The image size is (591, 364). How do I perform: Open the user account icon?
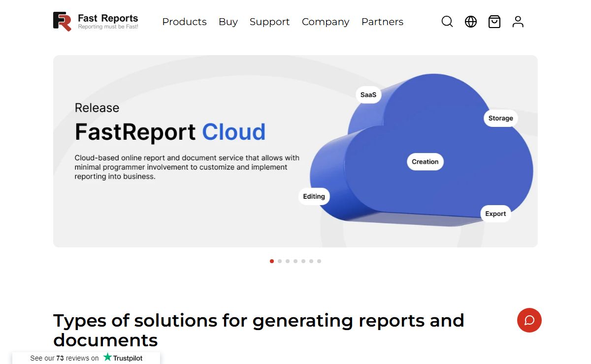tap(518, 22)
